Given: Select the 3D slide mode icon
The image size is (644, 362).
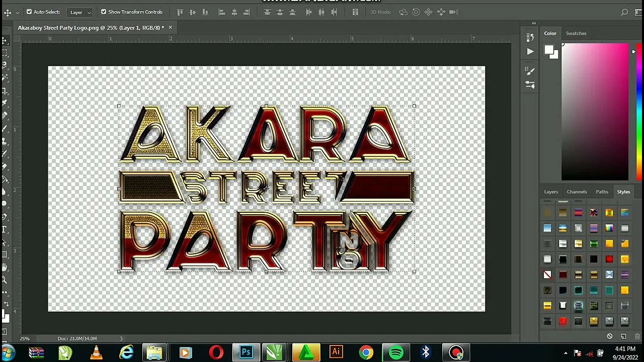Looking at the screenshot, I should point(440,12).
